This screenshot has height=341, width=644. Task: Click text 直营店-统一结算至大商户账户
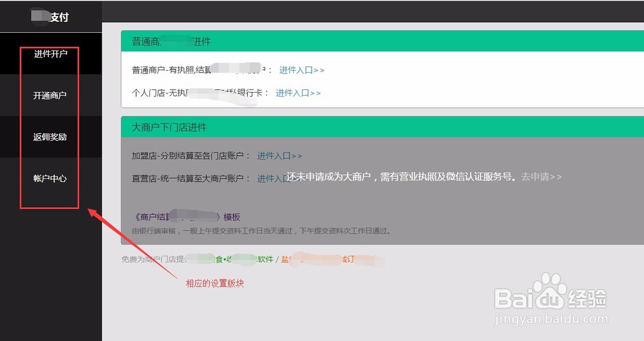pos(191,178)
